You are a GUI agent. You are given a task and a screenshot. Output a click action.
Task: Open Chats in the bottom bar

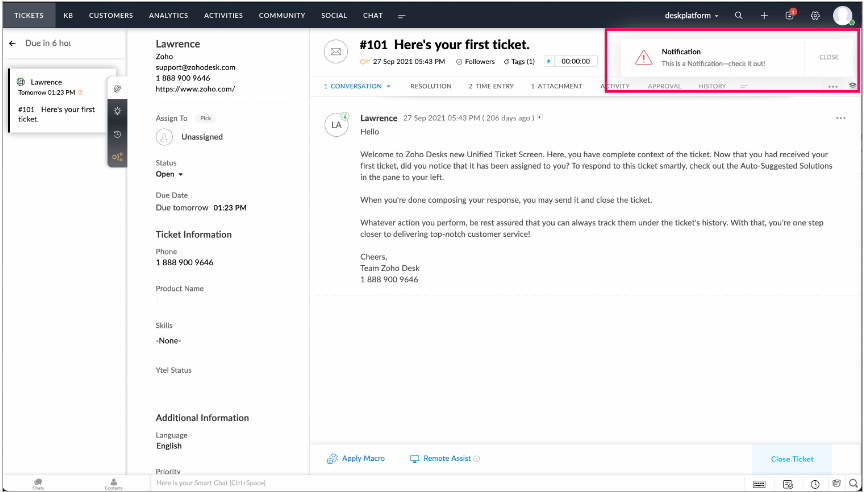pyautogui.click(x=38, y=484)
